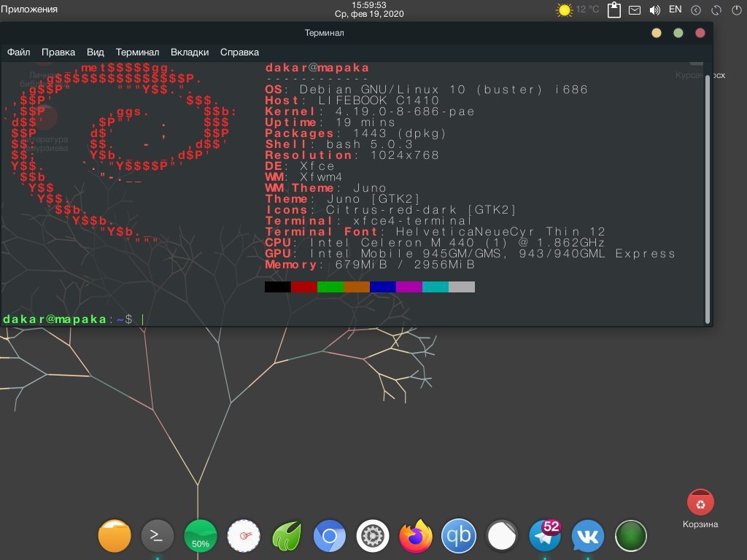
Task: Open the mail envelope panel icon
Action: (x=635, y=10)
